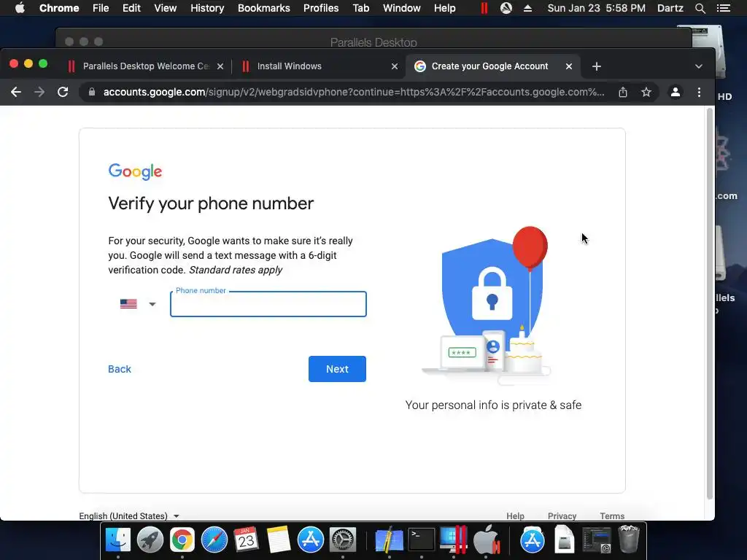This screenshot has width=747, height=560.
Task: Share this page using the share icon
Action: 623,92
